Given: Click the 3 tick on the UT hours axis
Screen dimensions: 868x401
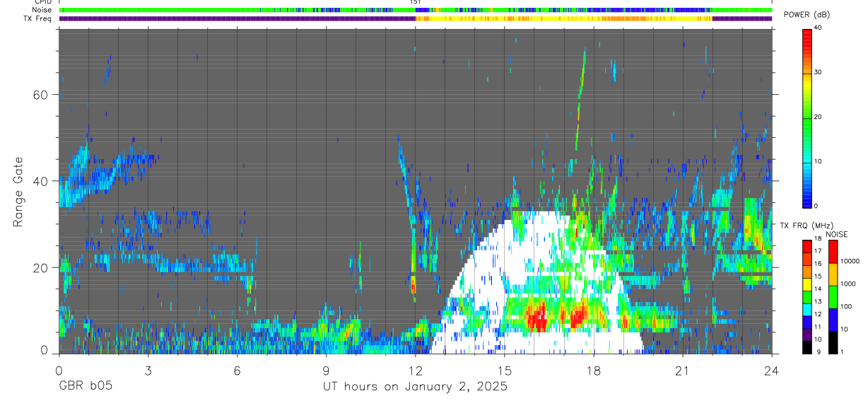Looking at the screenshot, I should point(148,370).
